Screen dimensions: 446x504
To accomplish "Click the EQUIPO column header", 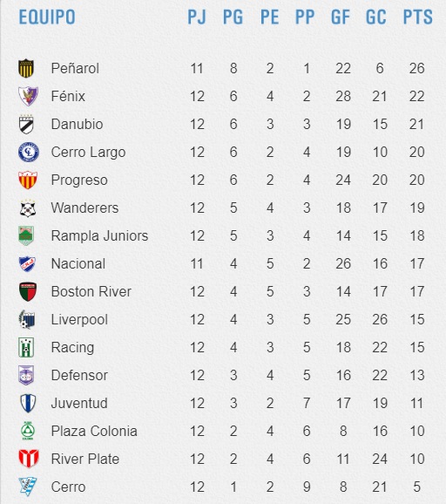I will click(x=47, y=17).
